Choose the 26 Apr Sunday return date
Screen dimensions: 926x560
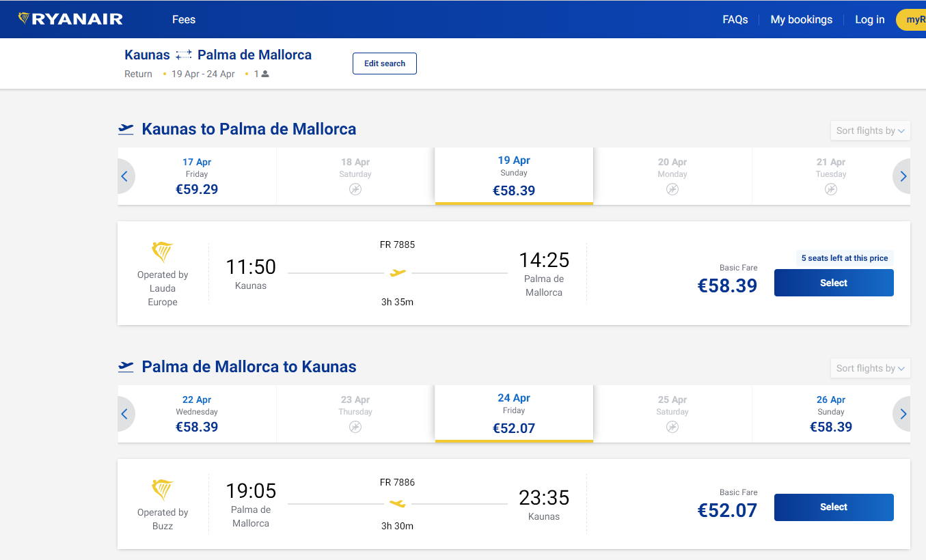[x=831, y=413]
